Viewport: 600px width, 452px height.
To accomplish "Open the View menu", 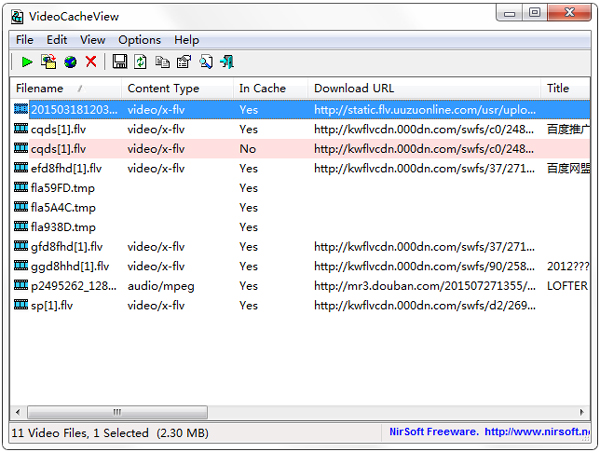I will point(93,40).
